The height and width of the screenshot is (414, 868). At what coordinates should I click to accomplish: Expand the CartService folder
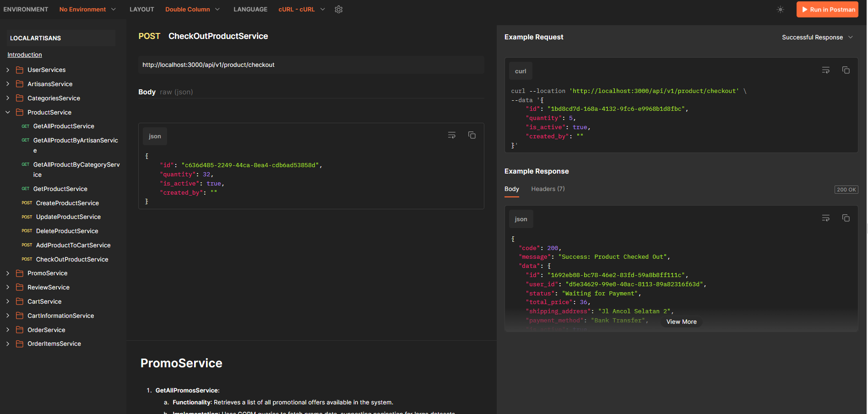pyautogui.click(x=8, y=301)
